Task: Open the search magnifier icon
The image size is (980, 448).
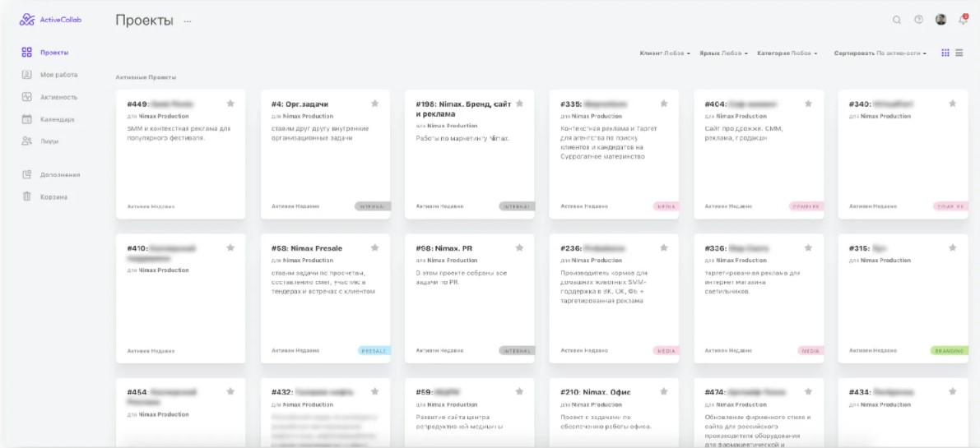Action: click(x=896, y=20)
